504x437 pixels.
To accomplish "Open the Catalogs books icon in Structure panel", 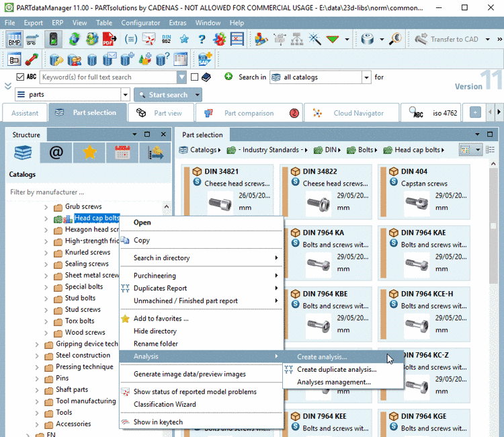I will [23, 153].
